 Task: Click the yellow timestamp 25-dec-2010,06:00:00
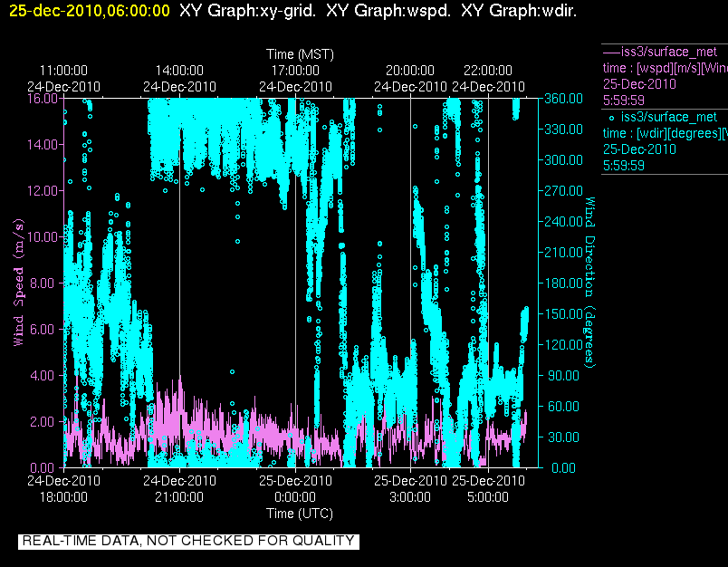90,10
